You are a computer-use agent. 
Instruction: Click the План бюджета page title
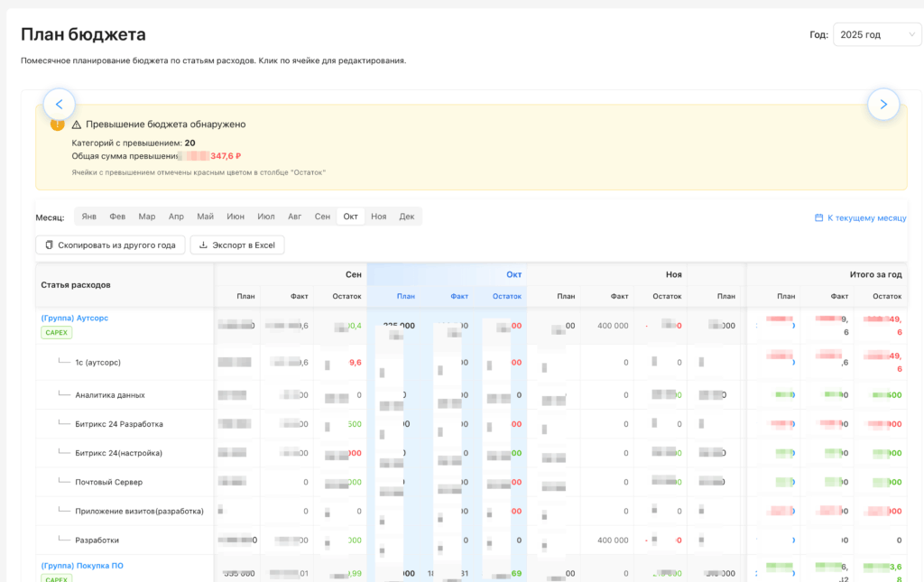83,35
